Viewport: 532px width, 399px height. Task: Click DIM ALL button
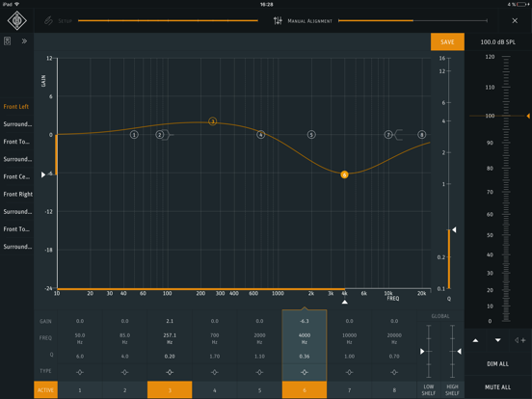click(497, 363)
